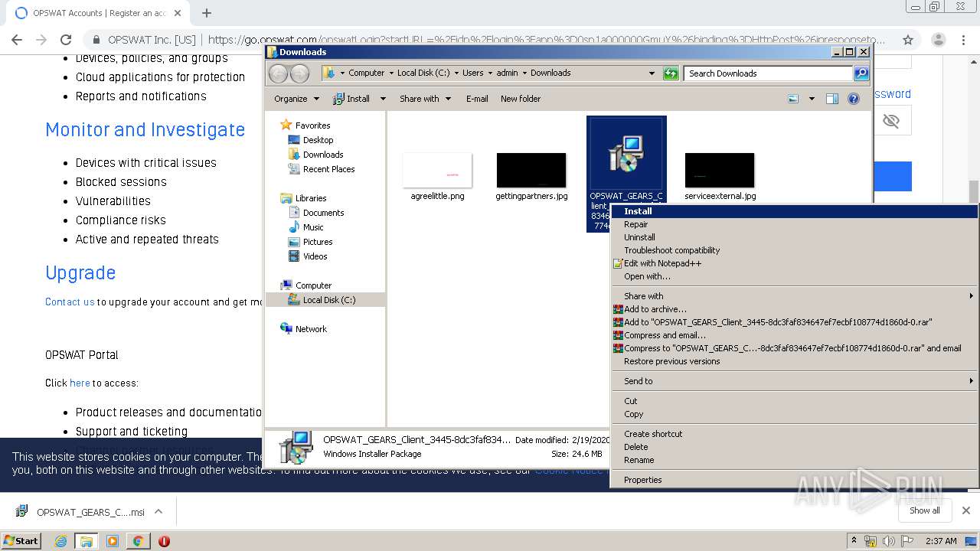980x551 pixels.
Task: Open the Organize dropdown menu
Action: (x=296, y=99)
